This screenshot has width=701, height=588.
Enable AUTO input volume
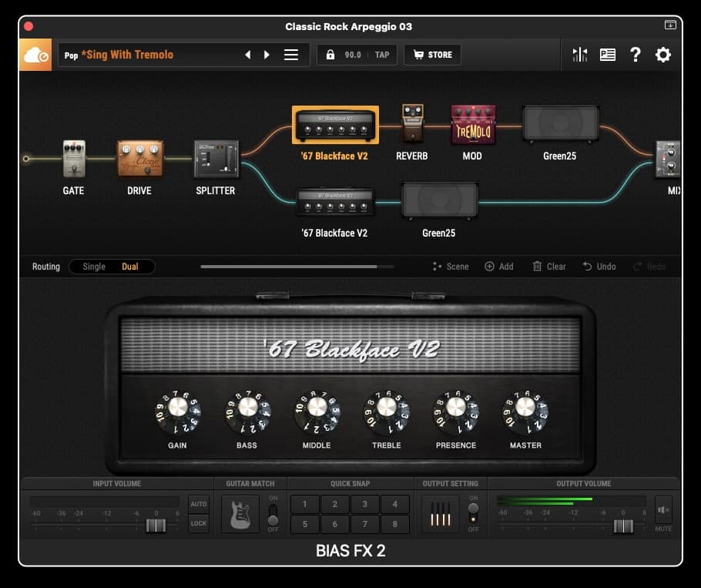coord(199,504)
